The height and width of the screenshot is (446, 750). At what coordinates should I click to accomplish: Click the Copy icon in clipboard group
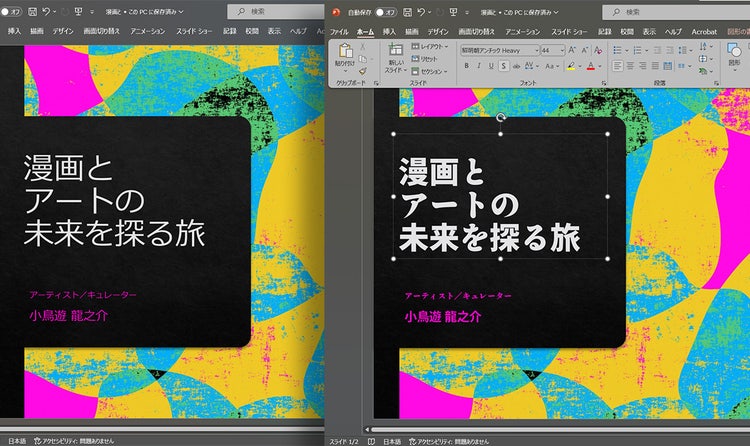click(x=363, y=59)
